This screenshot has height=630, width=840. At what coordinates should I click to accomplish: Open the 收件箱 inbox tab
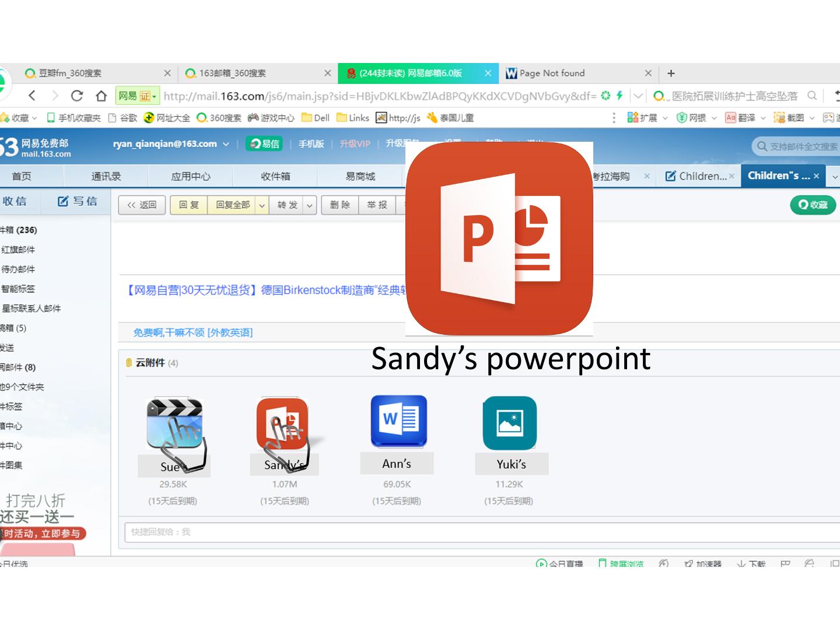click(275, 176)
